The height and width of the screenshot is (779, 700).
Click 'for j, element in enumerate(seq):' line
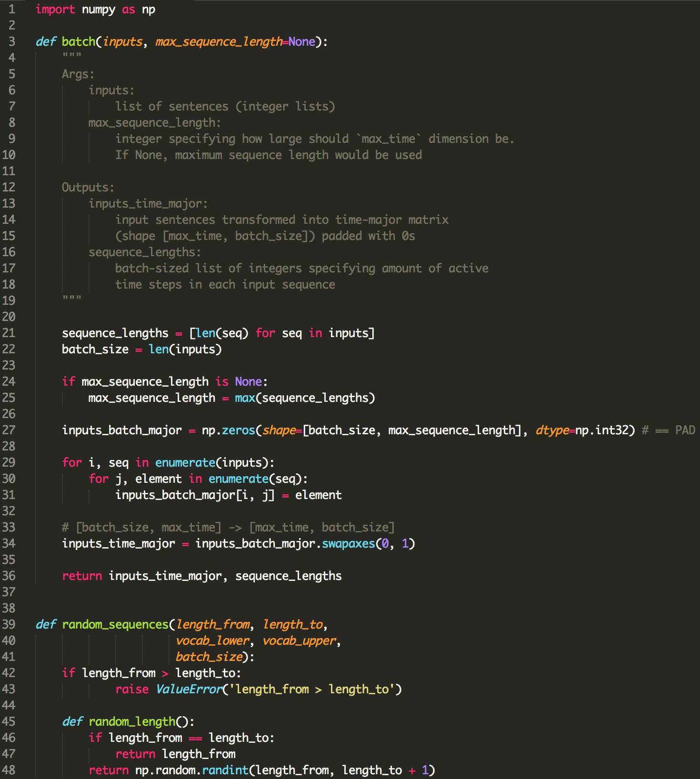coord(198,479)
